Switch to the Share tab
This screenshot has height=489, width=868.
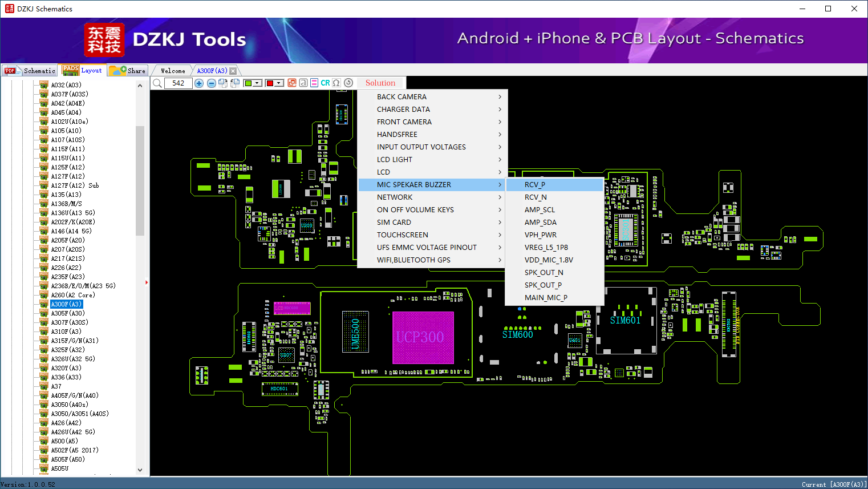(x=128, y=71)
